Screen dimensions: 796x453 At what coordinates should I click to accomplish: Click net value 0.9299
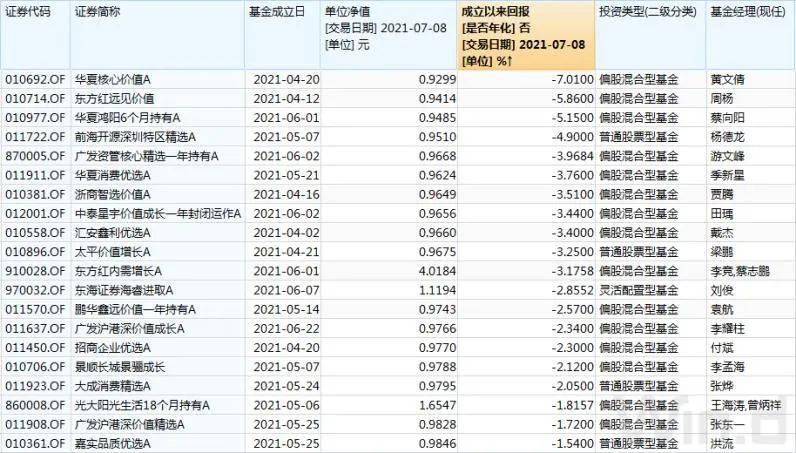point(437,80)
